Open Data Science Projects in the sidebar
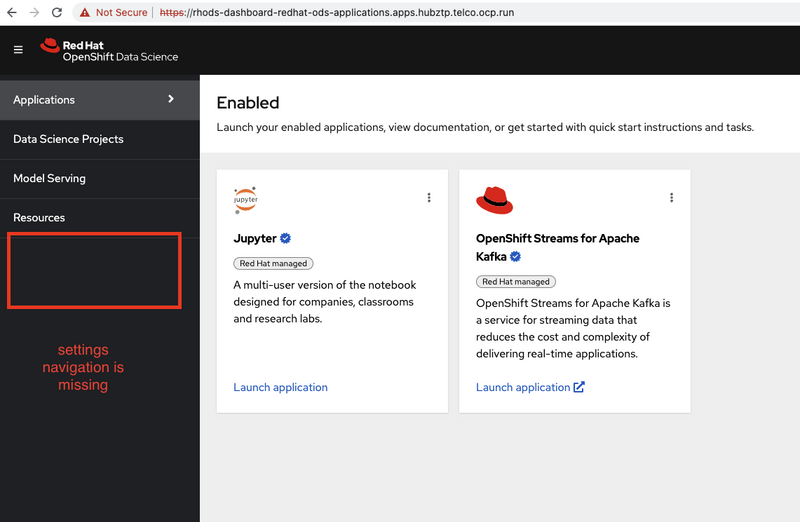The height and width of the screenshot is (522, 800). coord(99,139)
